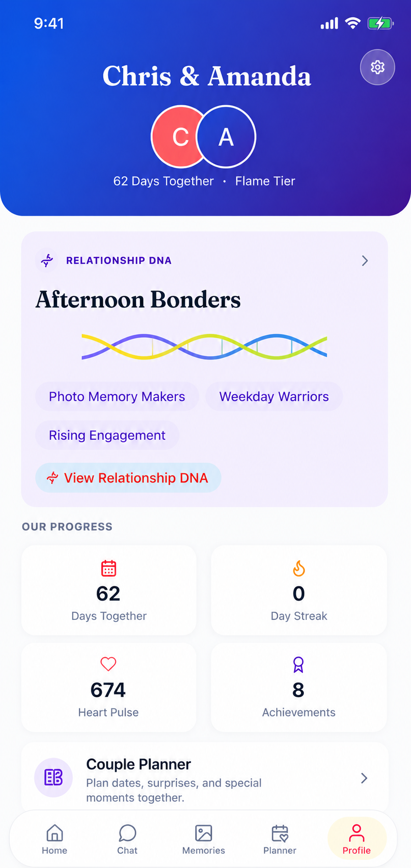The width and height of the screenshot is (411, 868).
Task: Open the Memories tab
Action: pos(203,839)
